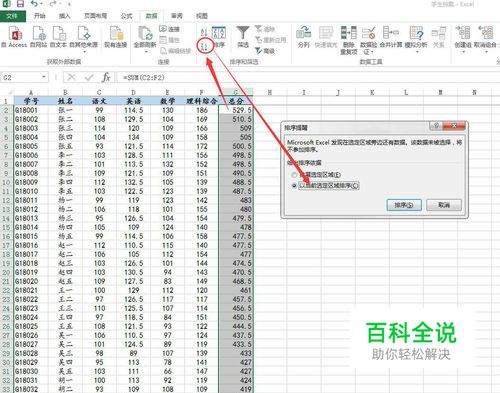Switch to the 公式 (Formulas) tab

pos(126,16)
